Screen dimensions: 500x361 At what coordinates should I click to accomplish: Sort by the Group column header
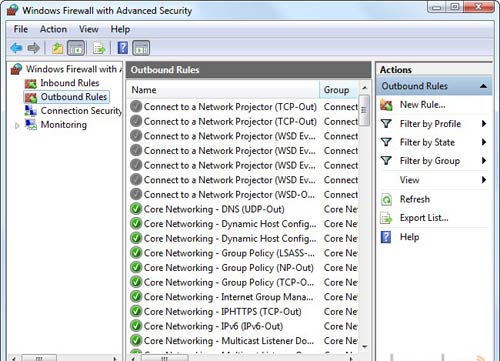click(339, 90)
